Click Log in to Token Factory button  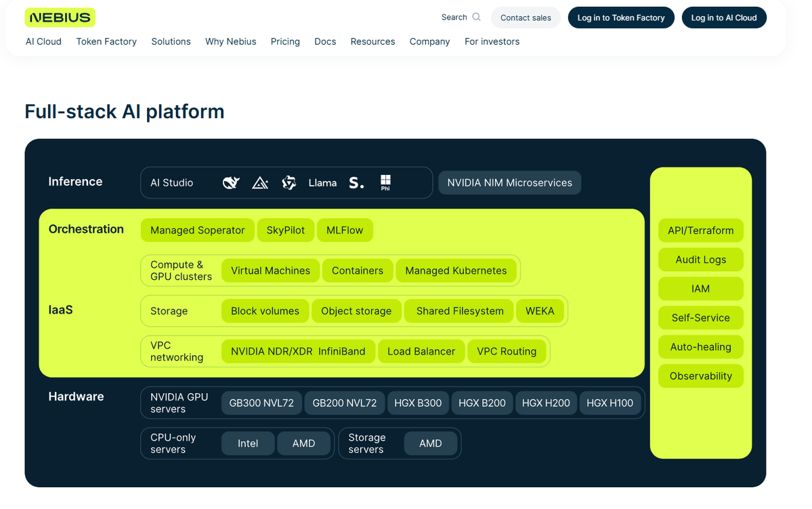(x=621, y=18)
